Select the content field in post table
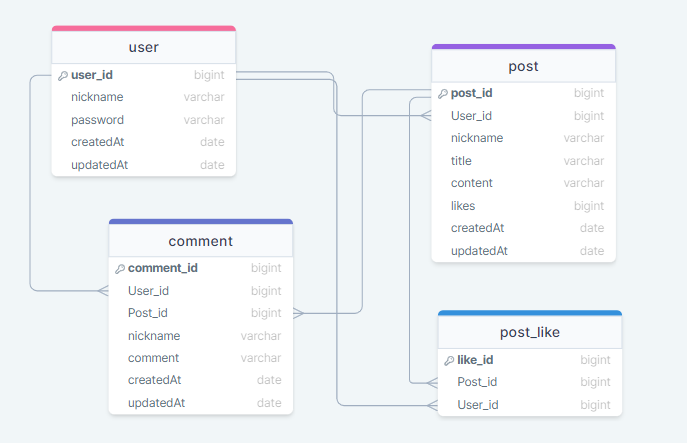The width and height of the screenshot is (687, 443). coord(524,183)
